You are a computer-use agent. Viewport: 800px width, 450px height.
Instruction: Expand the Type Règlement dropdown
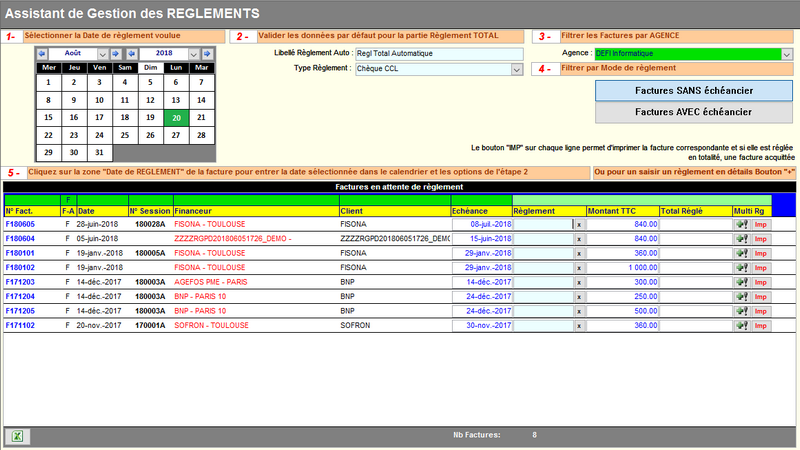coord(517,69)
